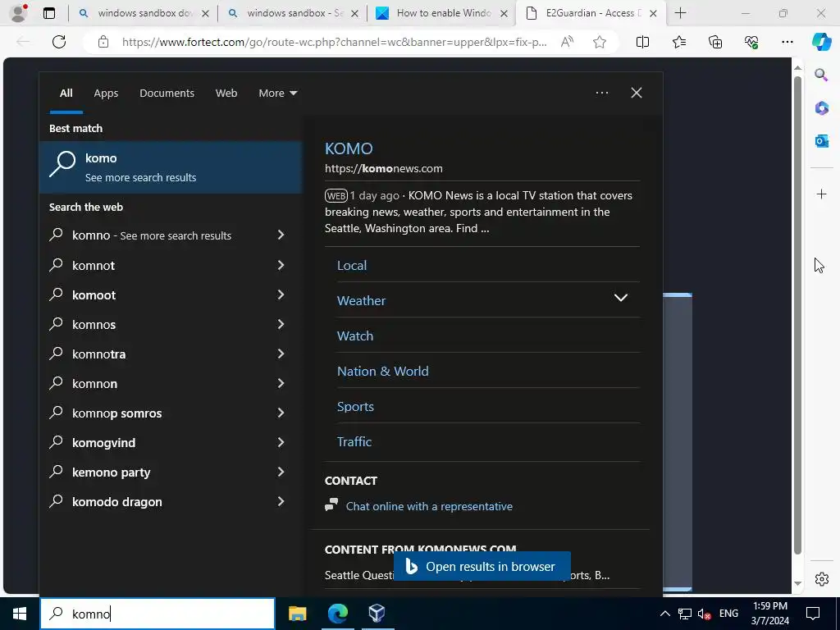This screenshot has width=840, height=630.
Task: Open Edge split screen icon
Action: pyautogui.click(x=642, y=42)
